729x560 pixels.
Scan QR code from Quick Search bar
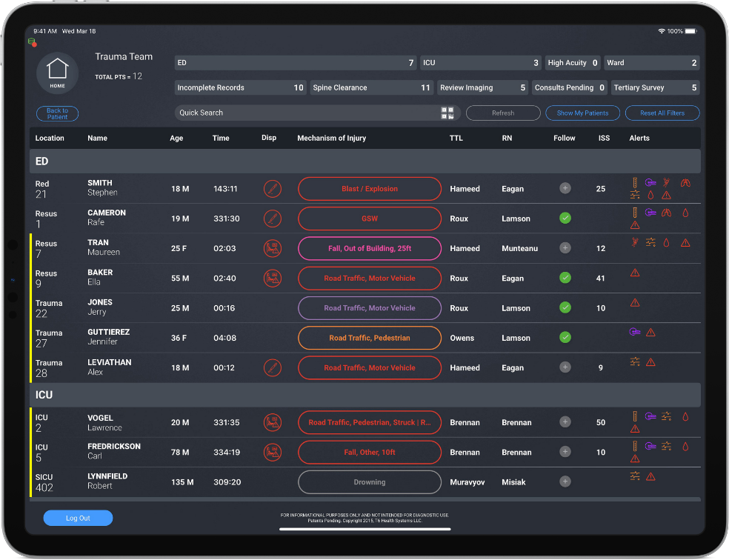pyautogui.click(x=447, y=113)
